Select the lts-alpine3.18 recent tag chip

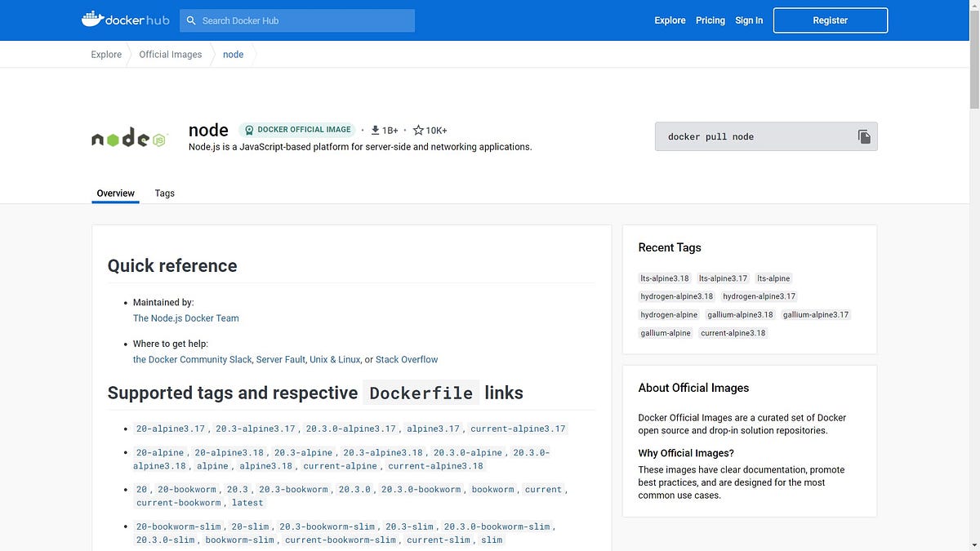click(664, 278)
